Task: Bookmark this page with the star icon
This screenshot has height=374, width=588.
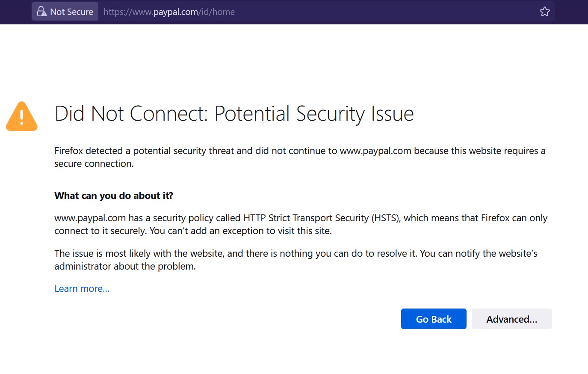Action: pos(544,12)
